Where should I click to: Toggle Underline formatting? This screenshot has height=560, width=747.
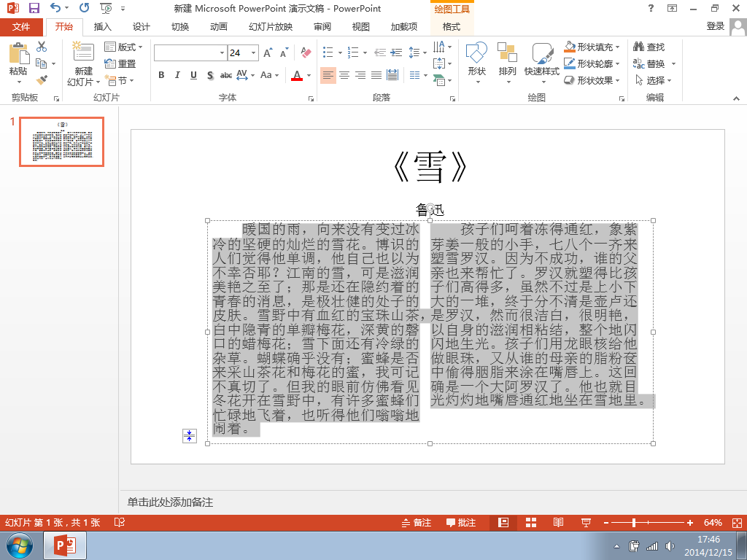(193, 75)
